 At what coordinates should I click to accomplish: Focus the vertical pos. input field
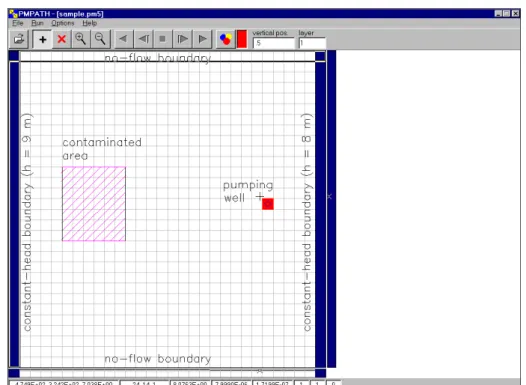point(273,43)
